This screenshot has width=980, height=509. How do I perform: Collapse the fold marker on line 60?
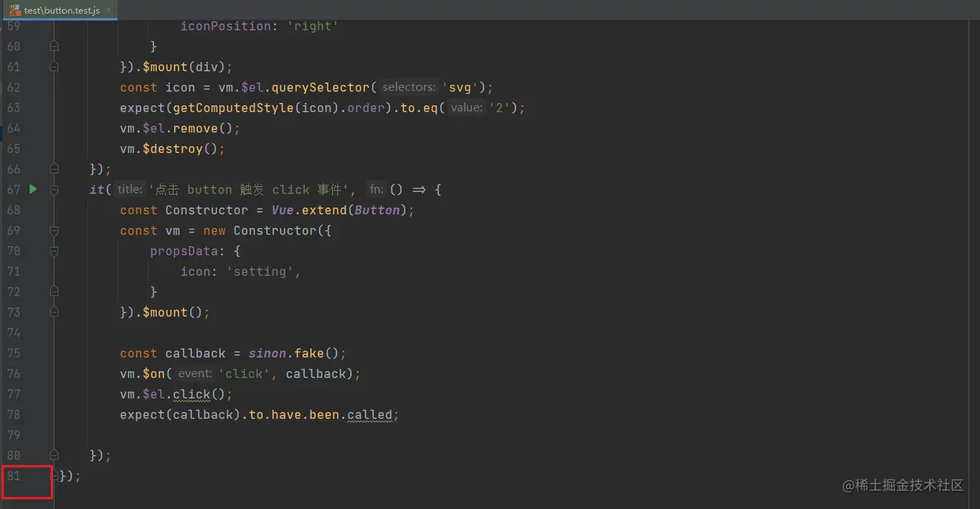[x=54, y=46]
